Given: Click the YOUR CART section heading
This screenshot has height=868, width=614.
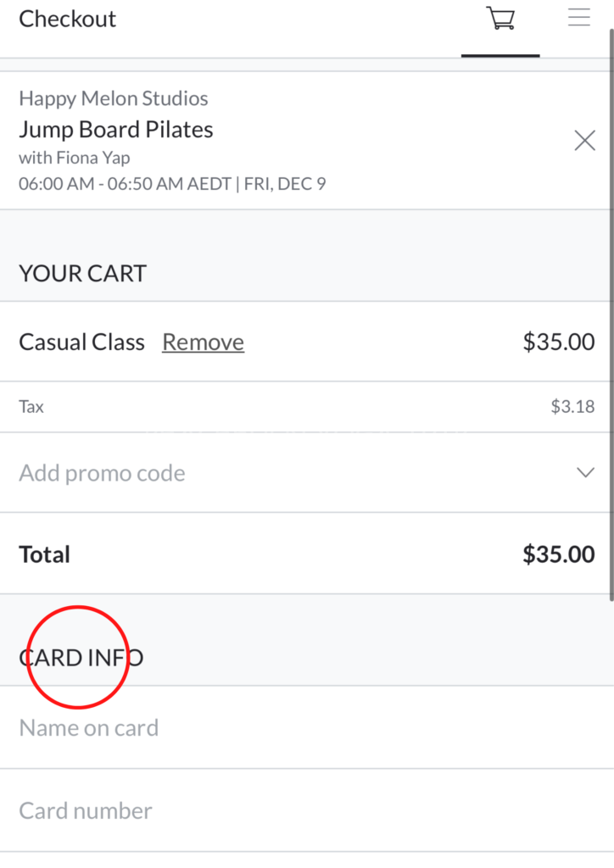Looking at the screenshot, I should (x=83, y=274).
